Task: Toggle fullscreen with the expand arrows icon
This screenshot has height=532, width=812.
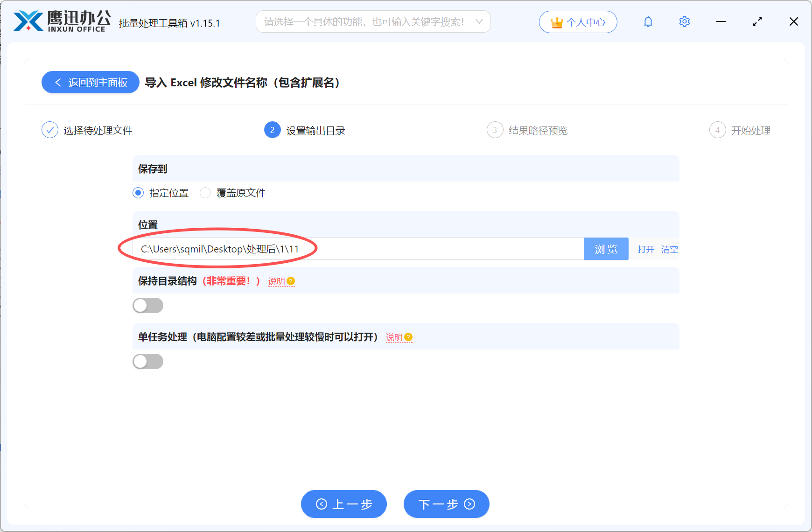Action: 757,21
